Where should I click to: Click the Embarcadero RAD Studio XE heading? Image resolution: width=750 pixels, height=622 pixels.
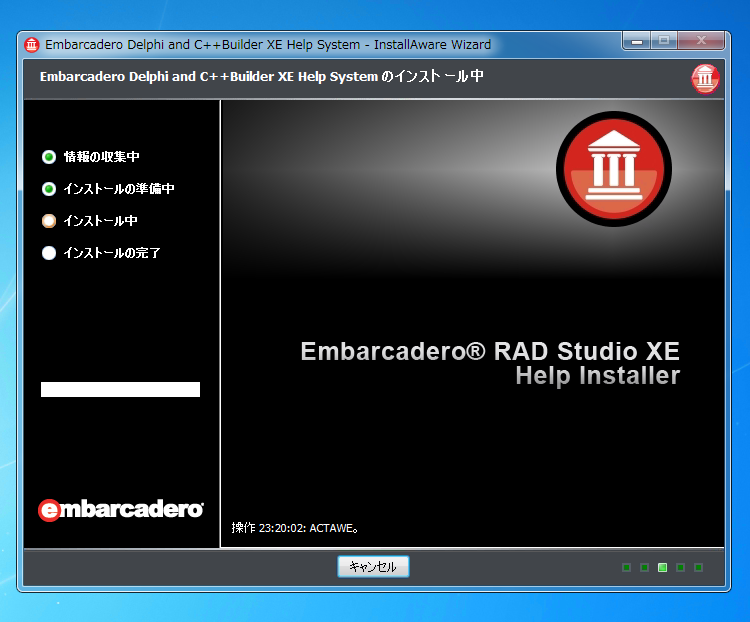490,351
